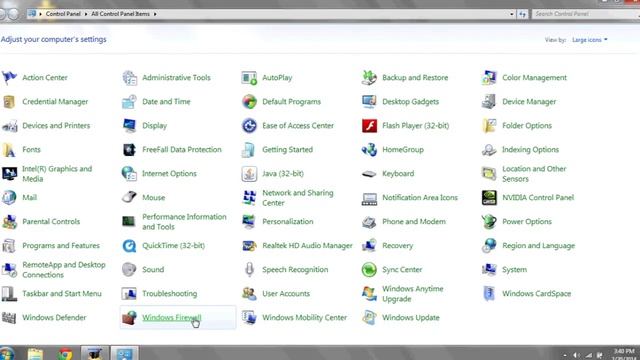Click the Devices and Printers icon
This screenshot has height=360, width=640.
9,125
